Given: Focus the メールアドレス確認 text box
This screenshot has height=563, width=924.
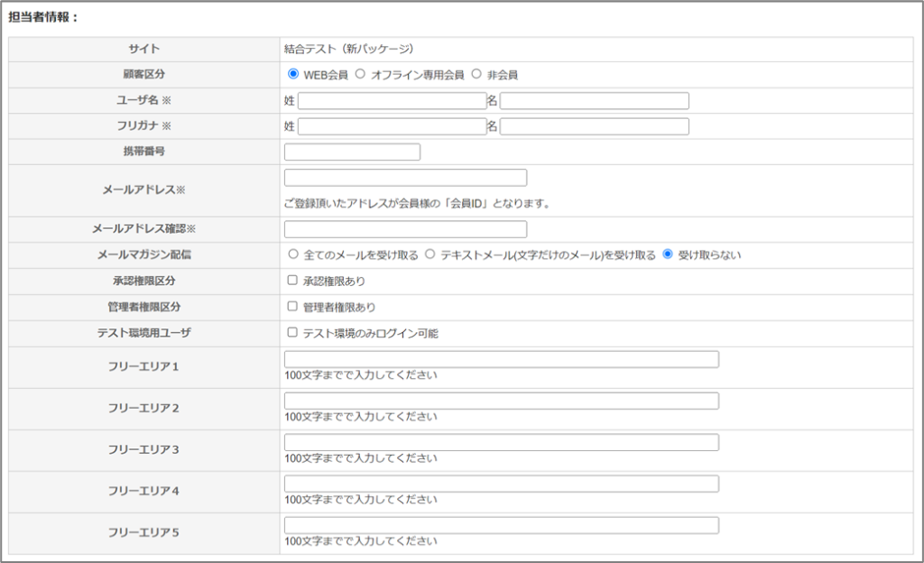Looking at the screenshot, I should 405,229.
